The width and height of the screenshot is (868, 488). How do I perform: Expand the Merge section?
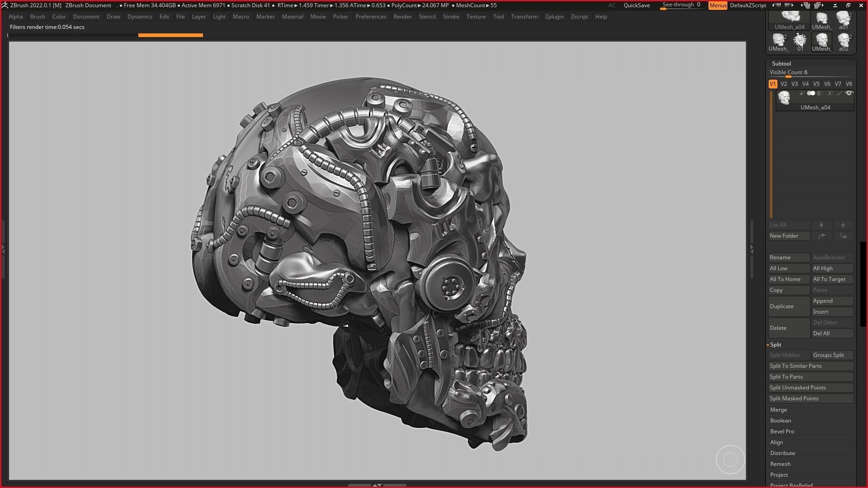pyautogui.click(x=778, y=410)
